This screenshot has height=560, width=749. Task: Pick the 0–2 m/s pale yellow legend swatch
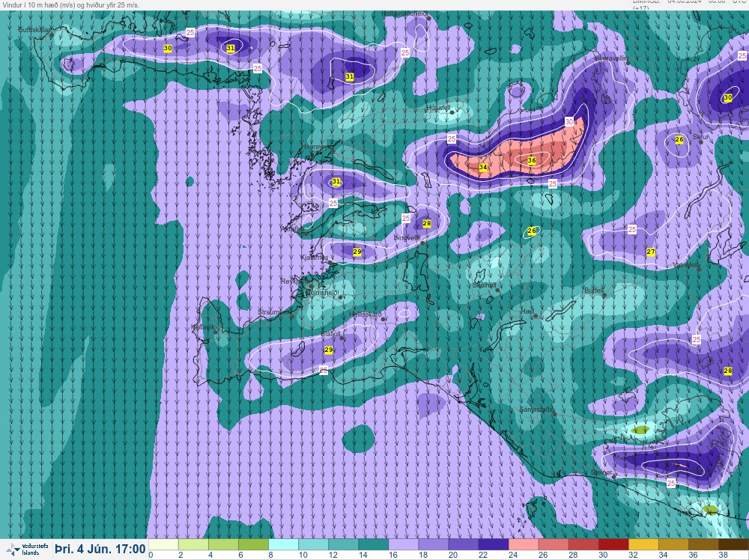click(163, 545)
